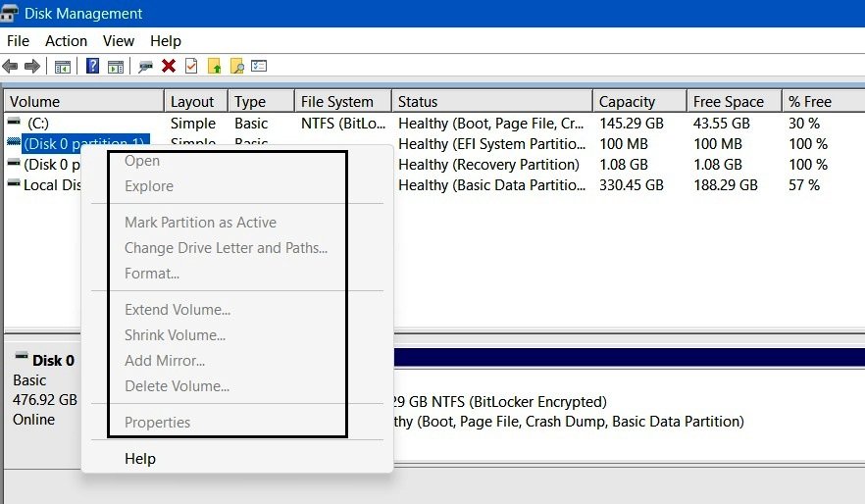Click the Disk Management title bar icon
865x504 pixels.
[x=9, y=14]
